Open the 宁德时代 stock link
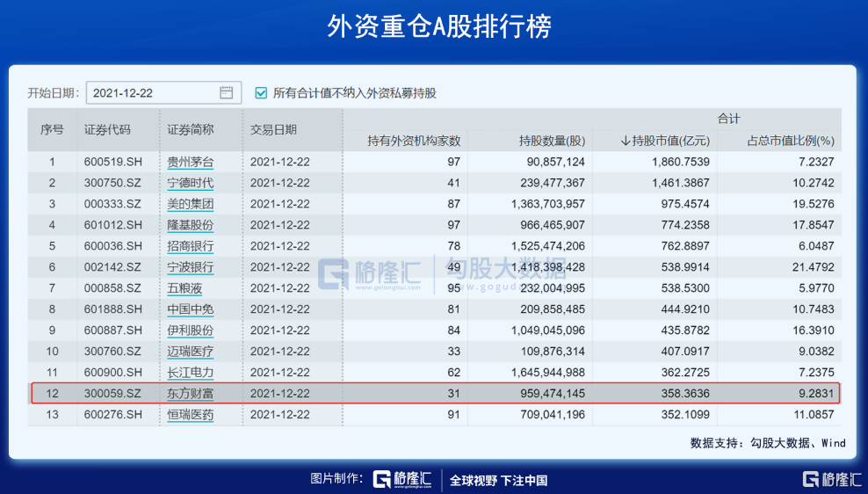This screenshot has height=494, width=868. (x=191, y=184)
